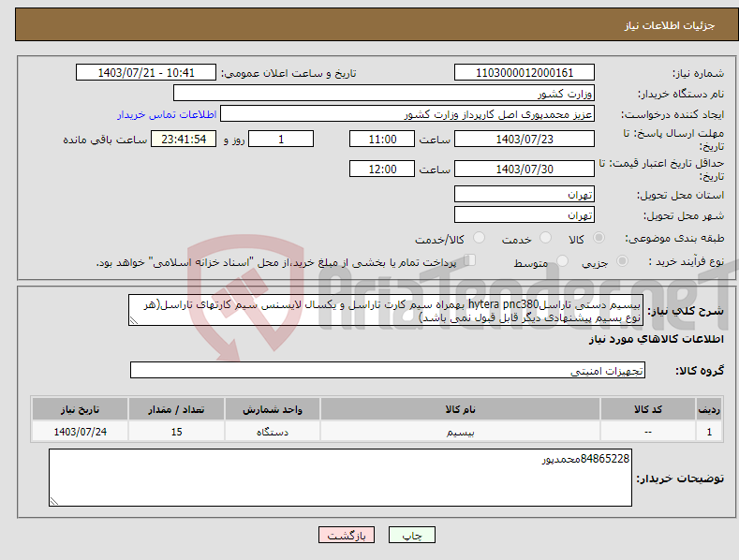Select the متوسط purchase type radio
This screenshot has height=560, width=739.
tap(562, 260)
